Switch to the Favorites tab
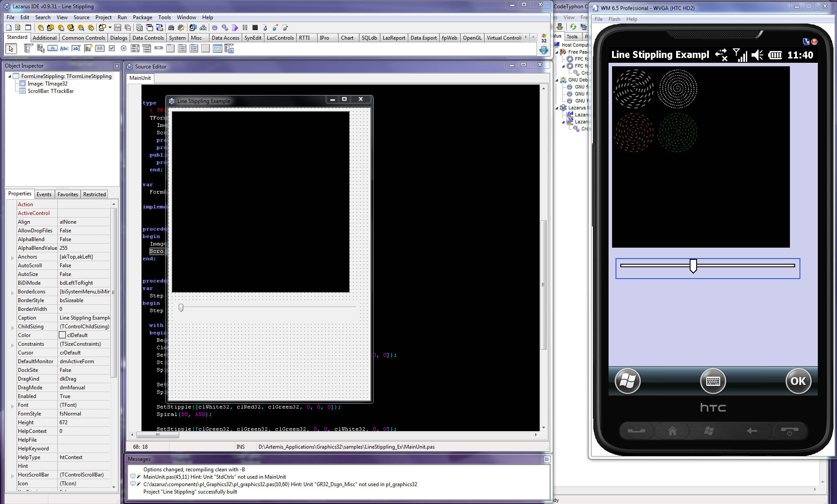The width and height of the screenshot is (837, 504). click(68, 194)
